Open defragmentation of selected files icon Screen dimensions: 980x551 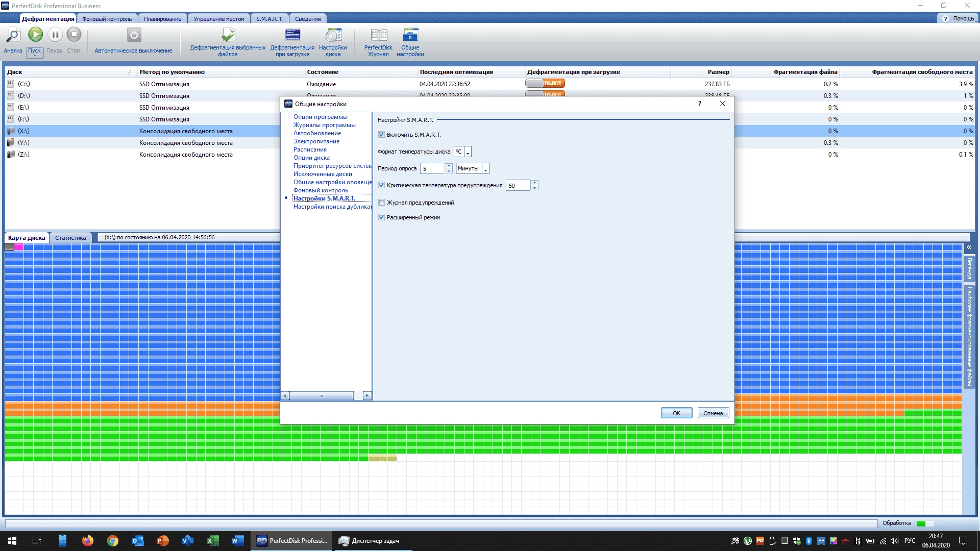pos(228,35)
